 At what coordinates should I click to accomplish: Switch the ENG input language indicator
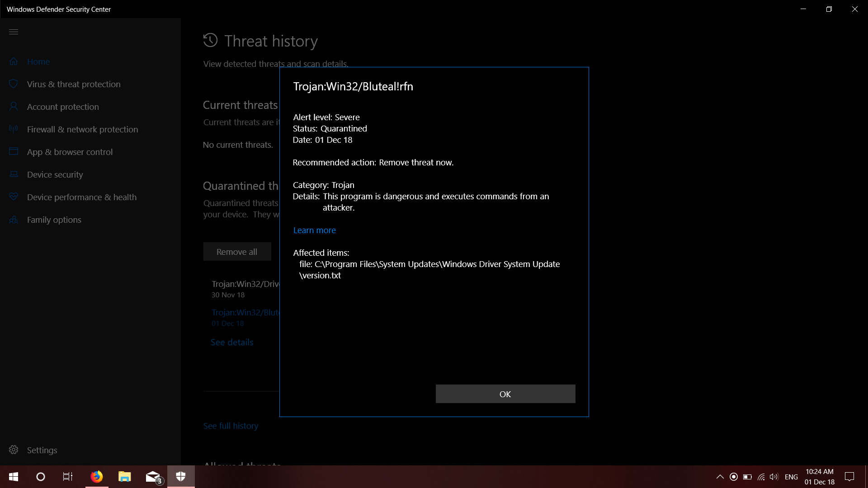(x=791, y=477)
